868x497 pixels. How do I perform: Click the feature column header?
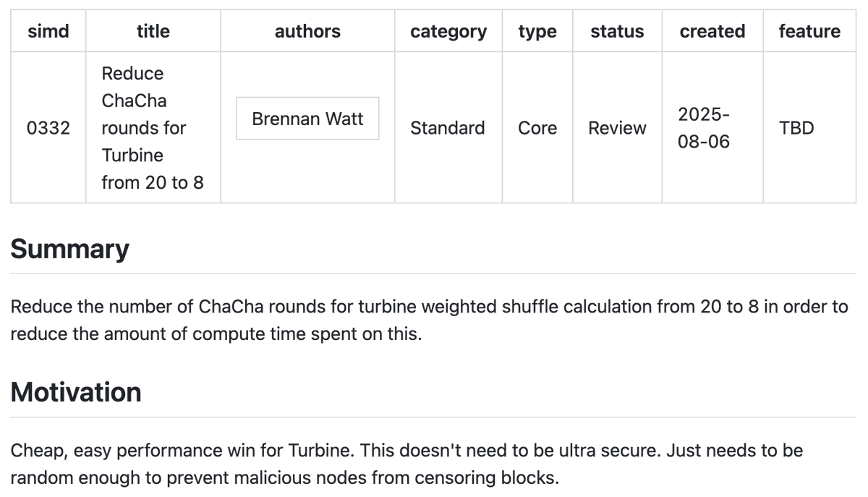[809, 31]
